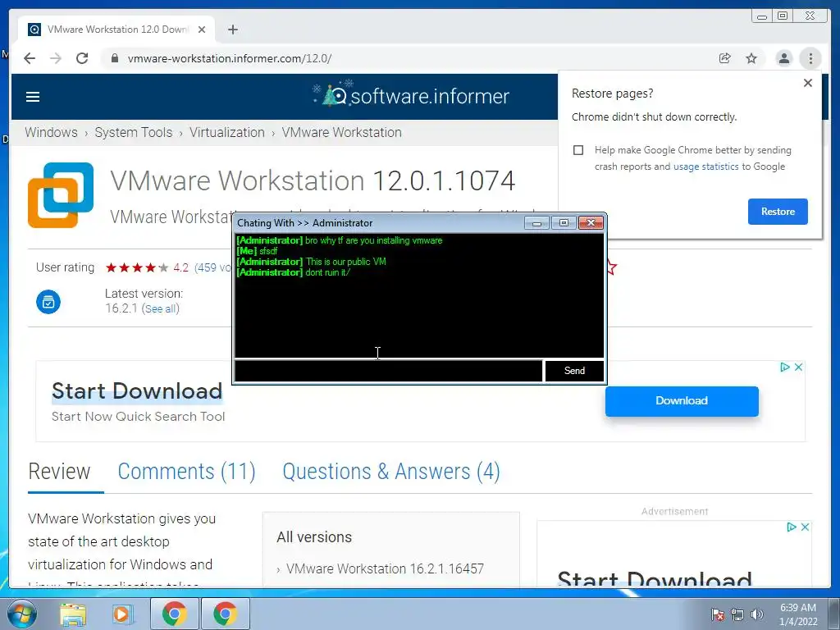This screenshot has height=630, width=840.
Task: Click the VMware Workstation product logo
Action: 61,195
